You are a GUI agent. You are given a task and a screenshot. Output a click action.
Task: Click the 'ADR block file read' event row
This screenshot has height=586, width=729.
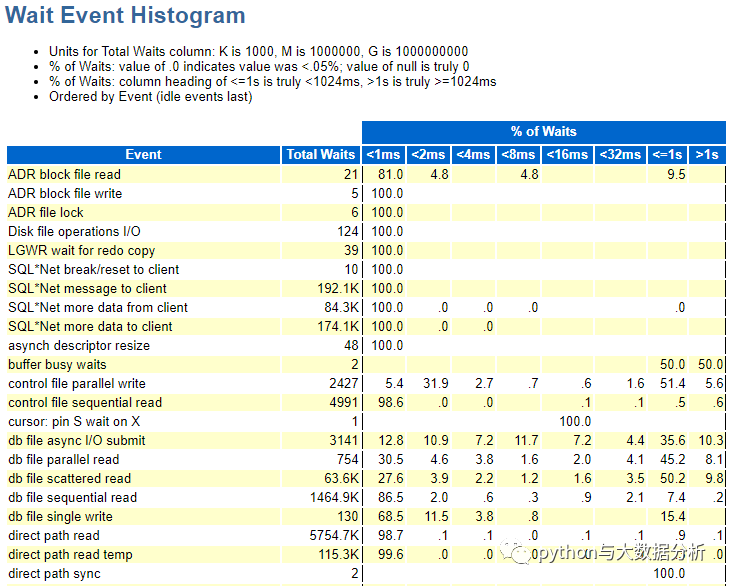[64, 174]
